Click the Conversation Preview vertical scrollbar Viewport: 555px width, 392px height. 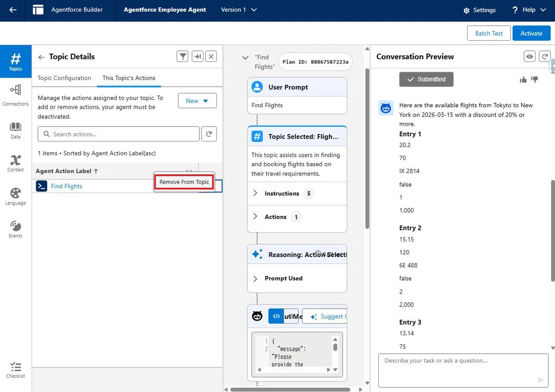click(552, 230)
